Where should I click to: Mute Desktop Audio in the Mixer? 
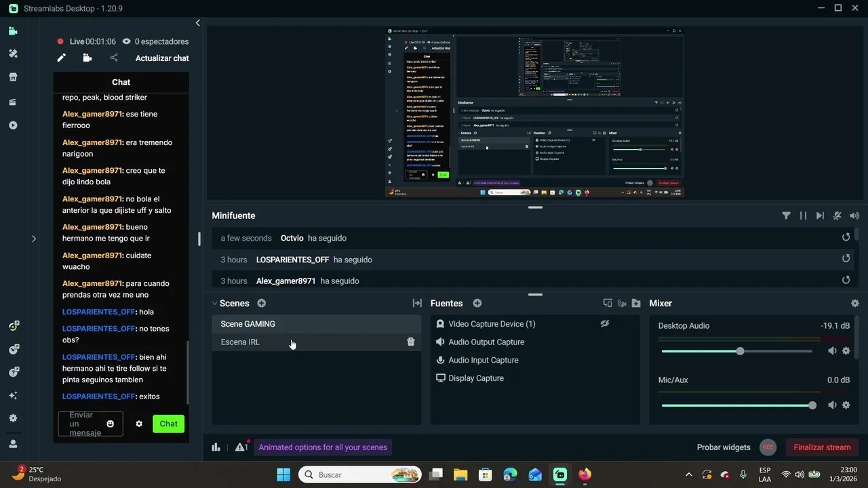click(832, 351)
